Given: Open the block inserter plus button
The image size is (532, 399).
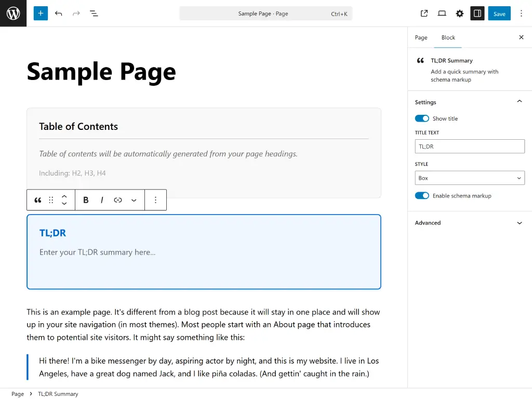Looking at the screenshot, I should pos(41,14).
